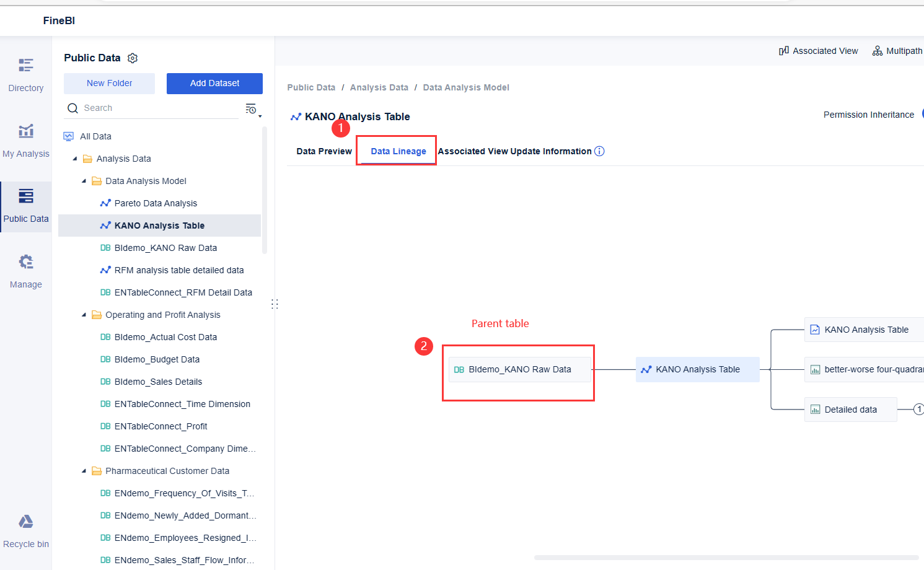Switch to the Data Preview tab
The image size is (924, 570).
click(x=323, y=151)
